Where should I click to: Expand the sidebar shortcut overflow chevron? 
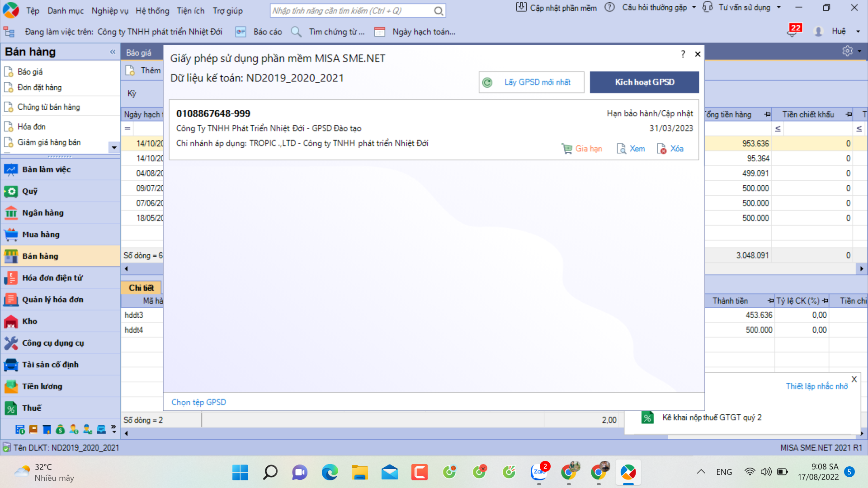[113, 429]
